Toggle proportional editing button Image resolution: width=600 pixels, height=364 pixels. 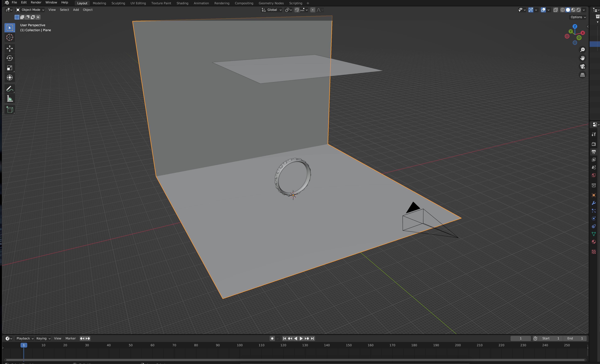[313, 10]
